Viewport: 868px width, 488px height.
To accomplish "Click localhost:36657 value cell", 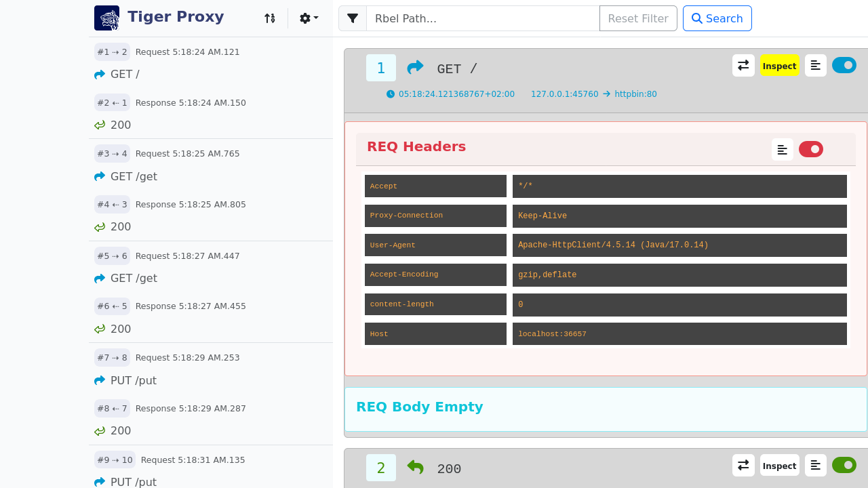I will point(679,334).
